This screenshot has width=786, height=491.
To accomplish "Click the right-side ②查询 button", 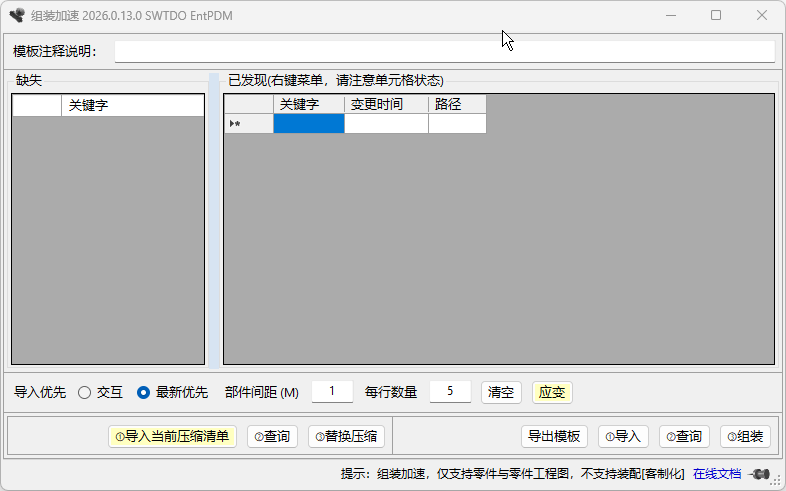I will pyautogui.click(x=684, y=436).
